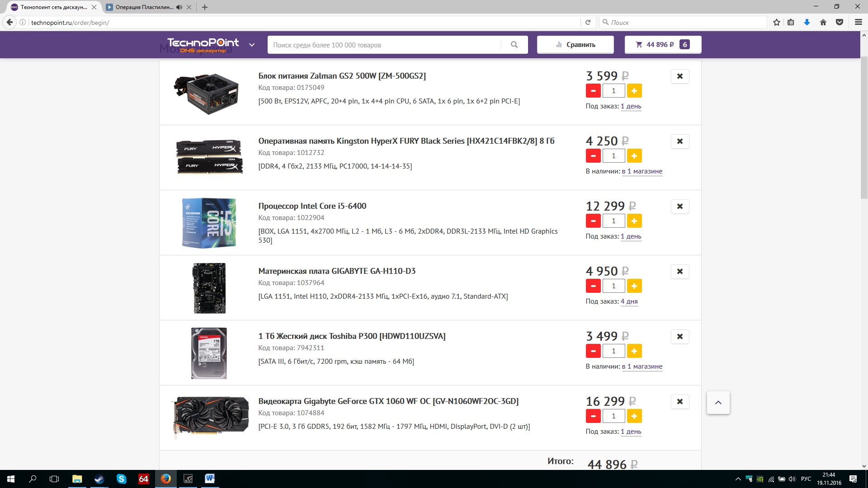Click quantity field of Toshiba P300 hard drive

tap(613, 351)
